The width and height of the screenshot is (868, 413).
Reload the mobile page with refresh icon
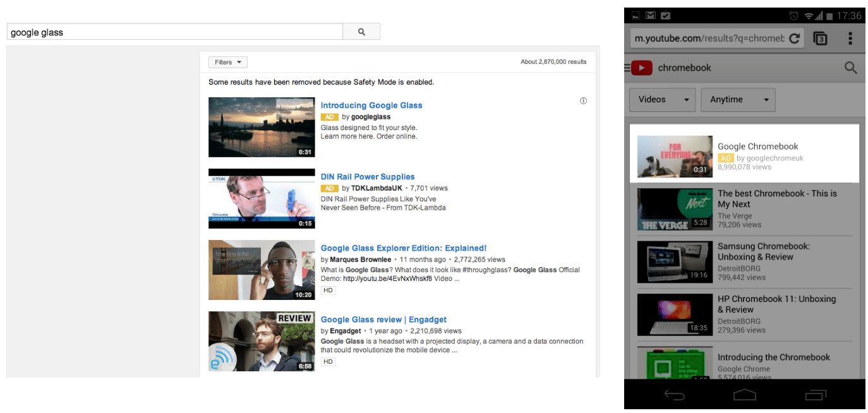point(795,38)
